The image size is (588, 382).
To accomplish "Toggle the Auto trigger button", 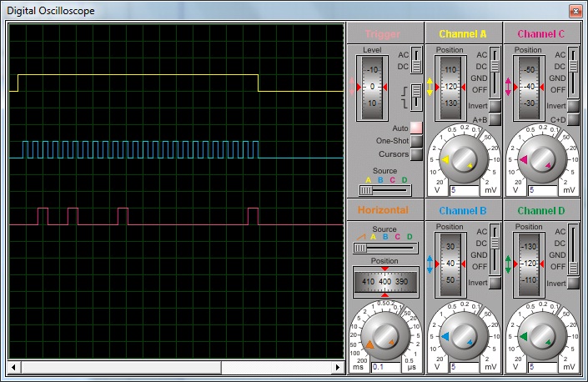I will click(x=416, y=128).
